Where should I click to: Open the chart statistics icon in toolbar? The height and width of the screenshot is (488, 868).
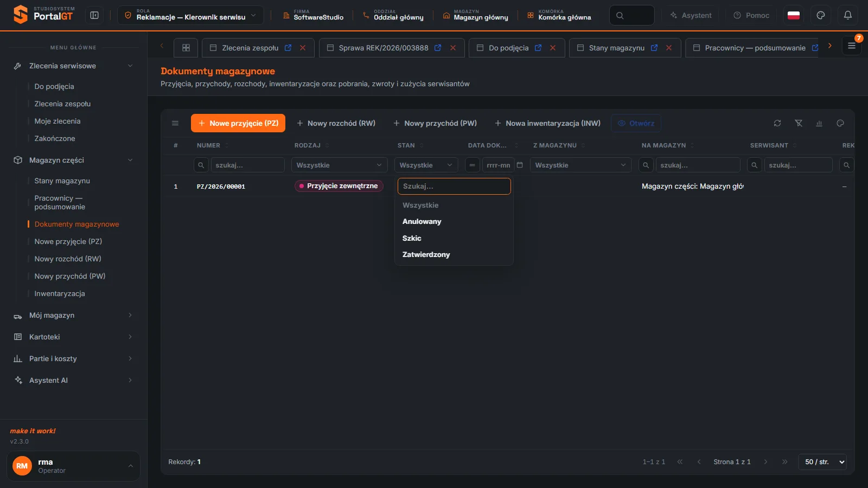point(819,123)
